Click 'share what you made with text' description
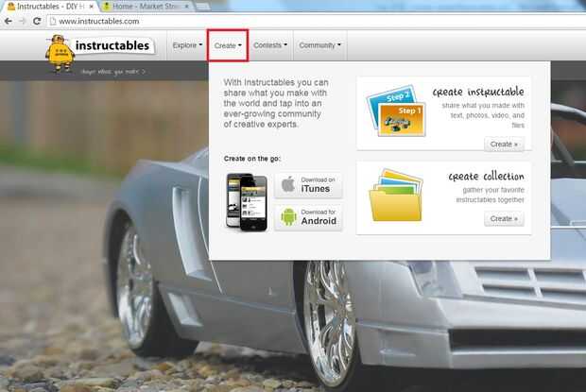Viewport: 586px width, 392px height. pyautogui.click(x=483, y=115)
